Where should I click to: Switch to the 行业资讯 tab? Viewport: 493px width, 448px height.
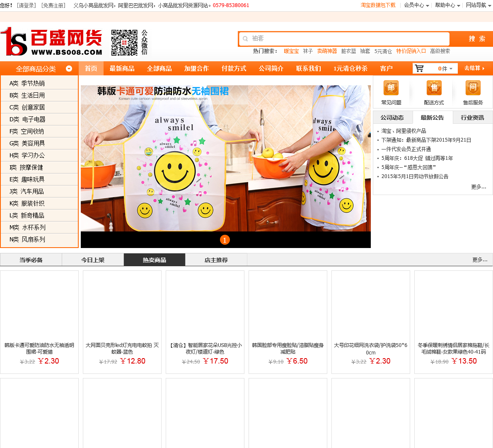(473, 118)
